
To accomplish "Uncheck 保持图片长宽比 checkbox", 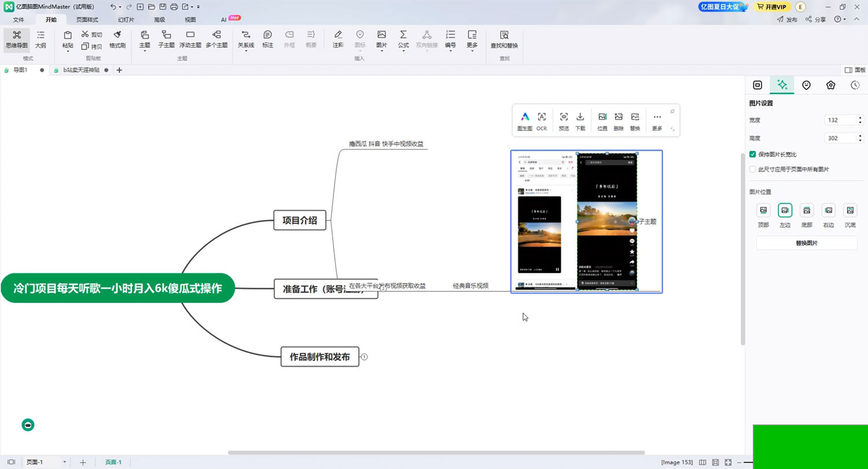I will point(753,154).
